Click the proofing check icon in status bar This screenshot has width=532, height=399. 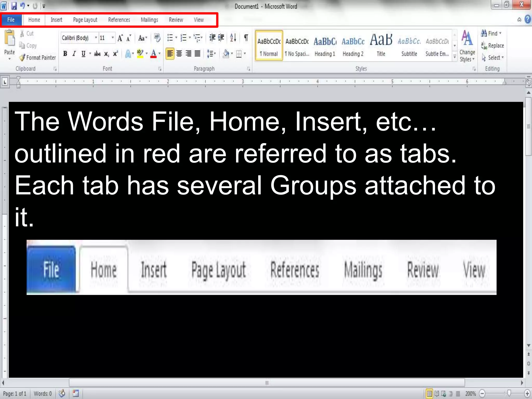62,393
